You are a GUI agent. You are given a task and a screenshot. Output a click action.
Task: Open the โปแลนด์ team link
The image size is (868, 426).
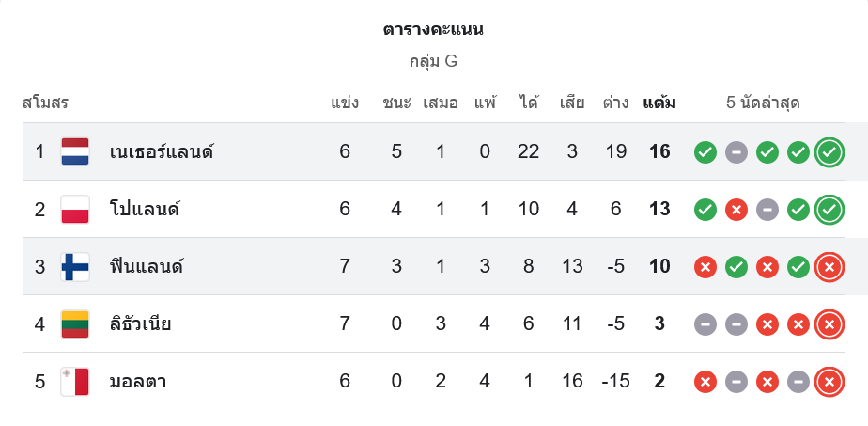[145, 209]
